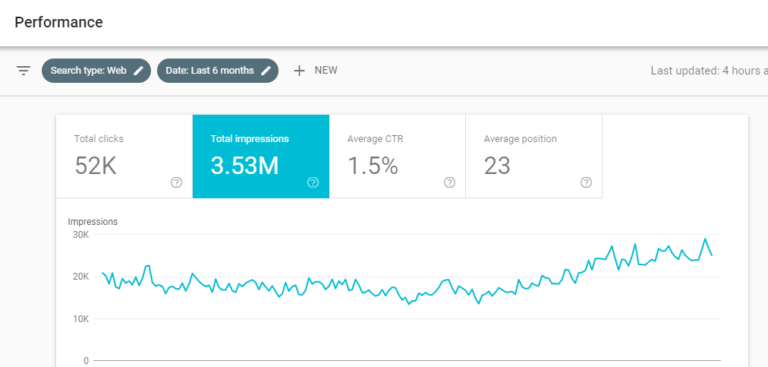Click the highest peak of the impressions line
Image resolution: width=768 pixels, height=367 pixels.
[705, 239]
